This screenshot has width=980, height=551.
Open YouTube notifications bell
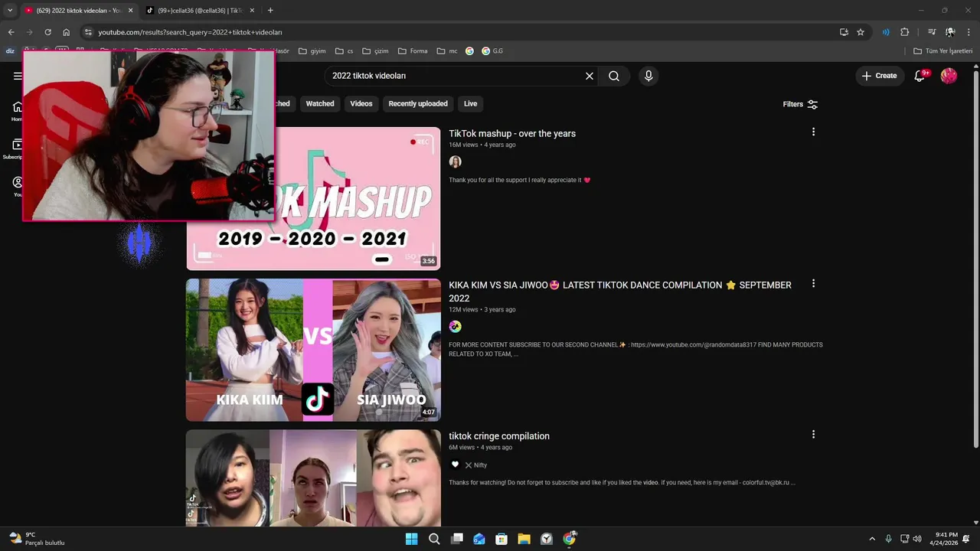(x=920, y=76)
